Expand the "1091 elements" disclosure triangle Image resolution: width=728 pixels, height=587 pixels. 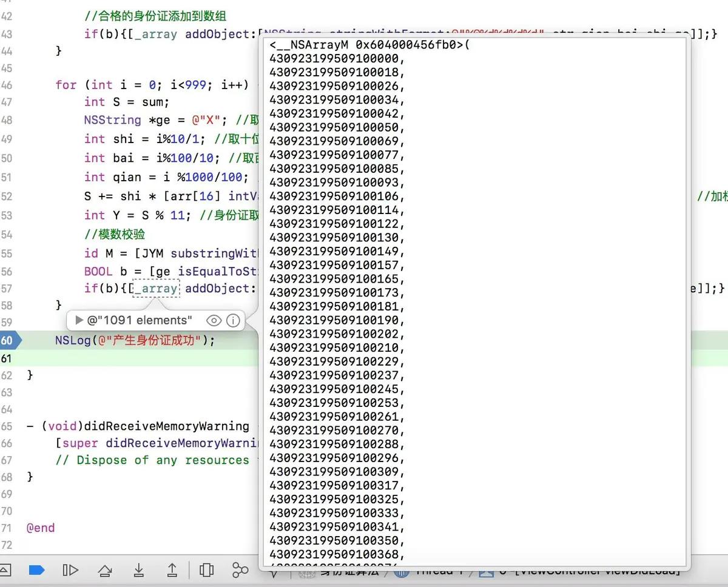[79, 320]
